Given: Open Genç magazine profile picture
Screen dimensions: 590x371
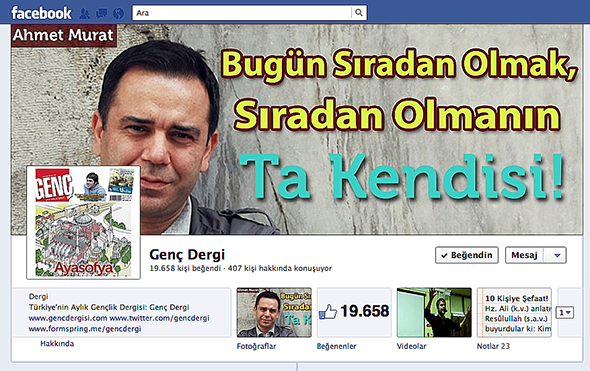Looking at the screenshot, I should [x=84, y=222].
